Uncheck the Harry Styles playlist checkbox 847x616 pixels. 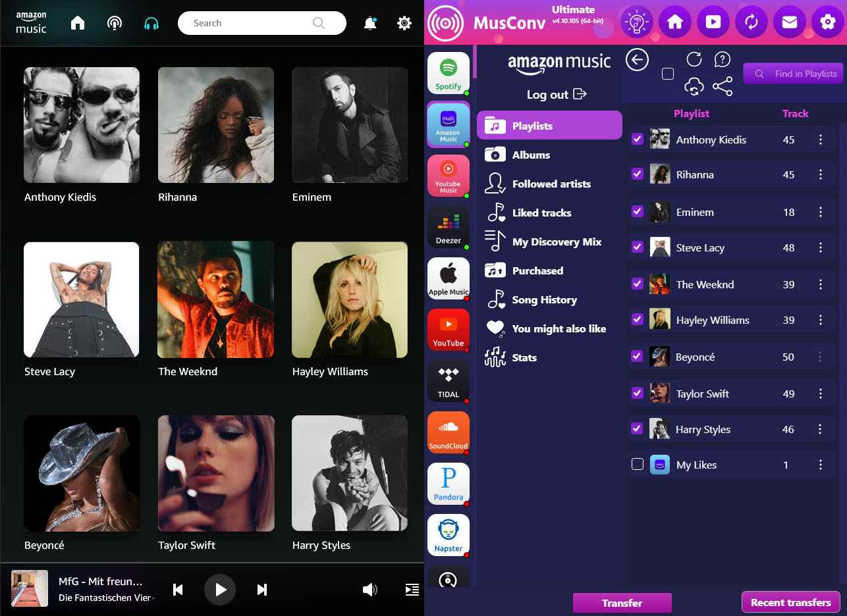click(x=637, y=428)
